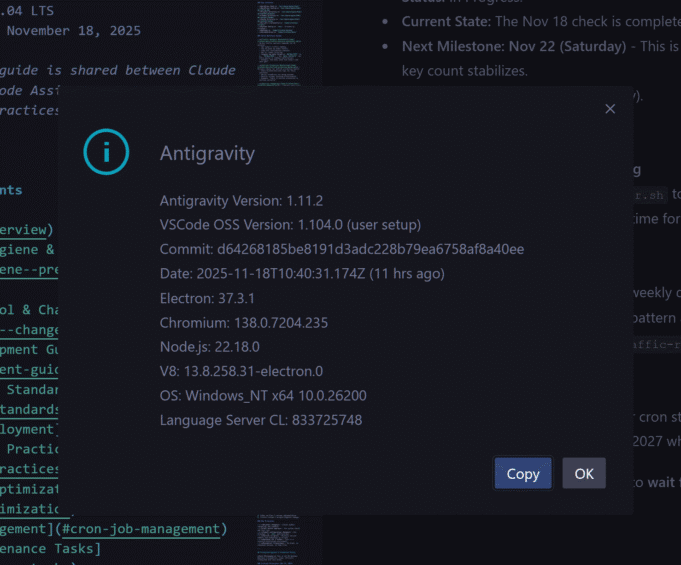681x565 pixels.
Task: Select 'guide is shared between Claude' editor line
Action: tap(118, 70)
